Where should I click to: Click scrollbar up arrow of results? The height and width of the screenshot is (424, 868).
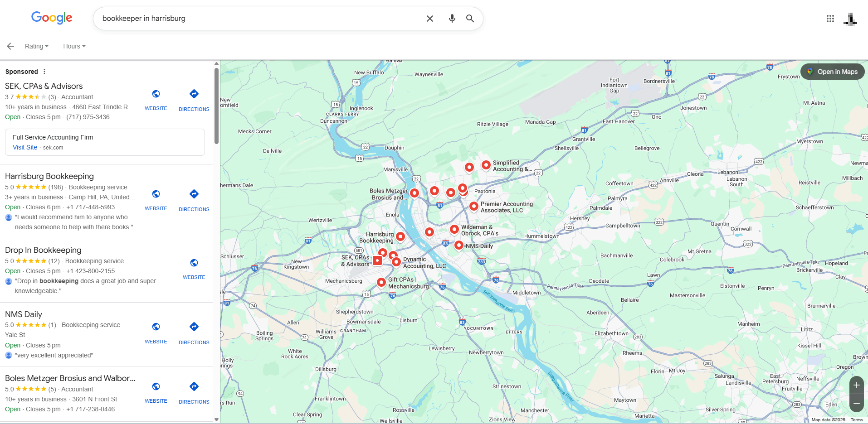pos(216,64)
